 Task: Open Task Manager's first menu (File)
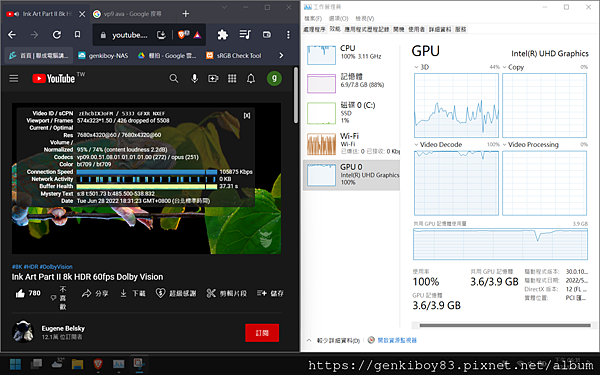(313, 18)
